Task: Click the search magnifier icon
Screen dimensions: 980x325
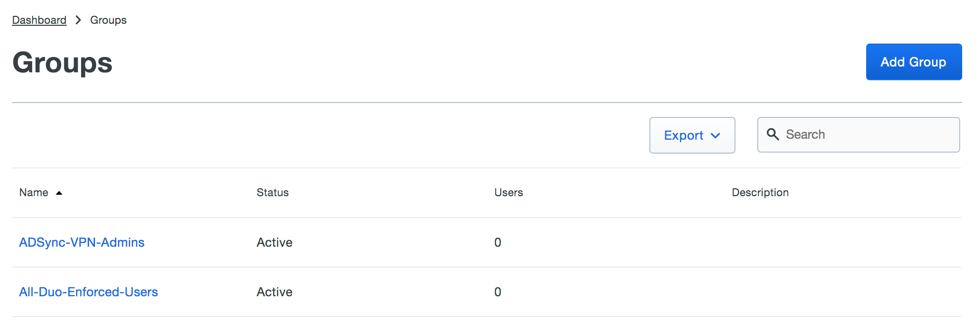Action: [x=774, y=134]
